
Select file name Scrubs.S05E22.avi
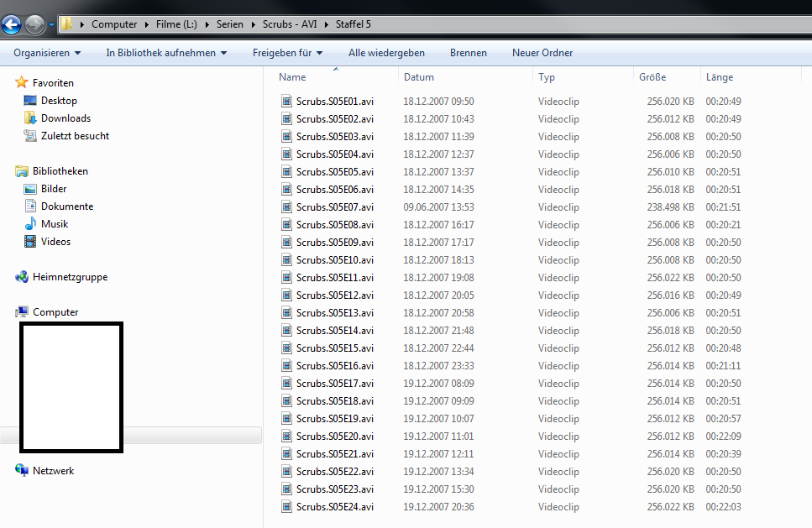coord(334,471)
